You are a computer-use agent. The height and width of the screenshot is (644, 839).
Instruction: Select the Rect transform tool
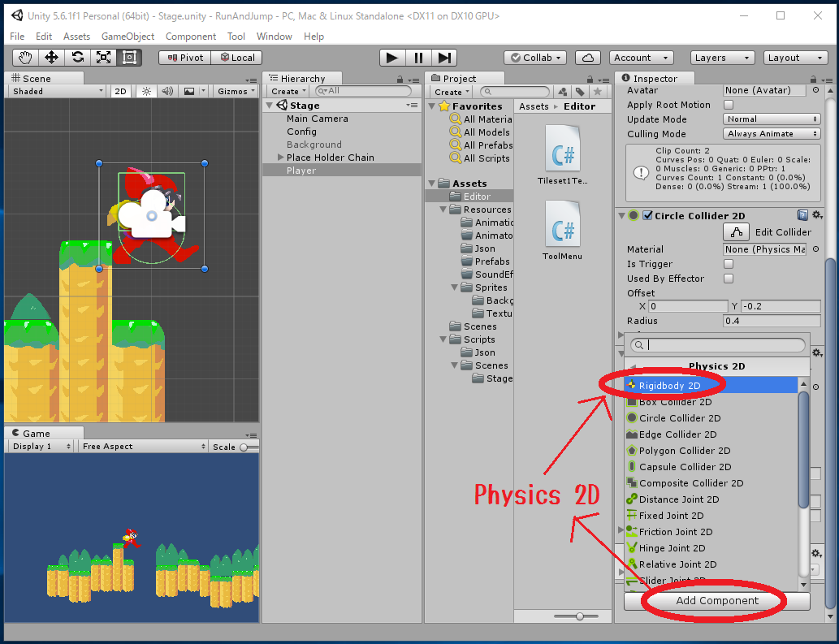click(x=129, y=57)
